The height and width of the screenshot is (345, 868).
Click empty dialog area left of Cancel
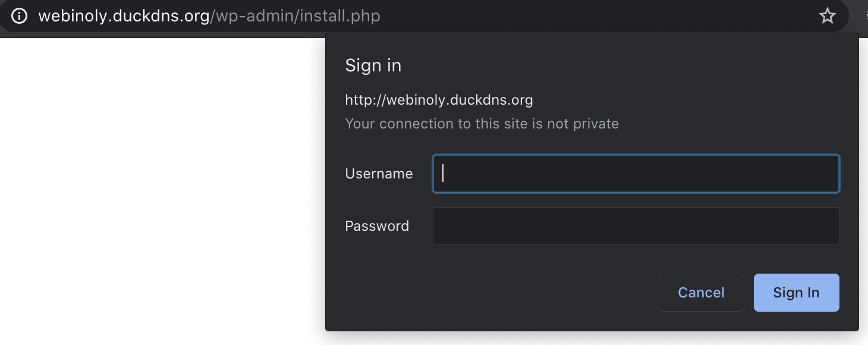(x=493, y=293)
